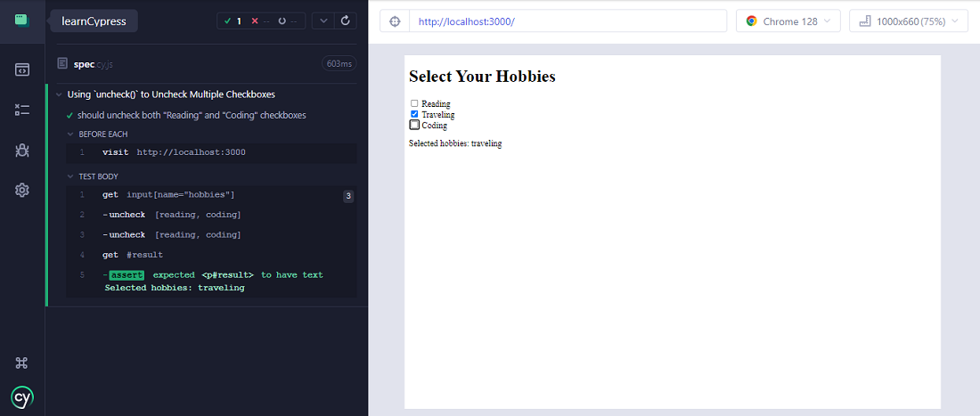Select the get #result command
This screenshot has height=416, width=980.
pyautogui.click(x=211, y=256)
